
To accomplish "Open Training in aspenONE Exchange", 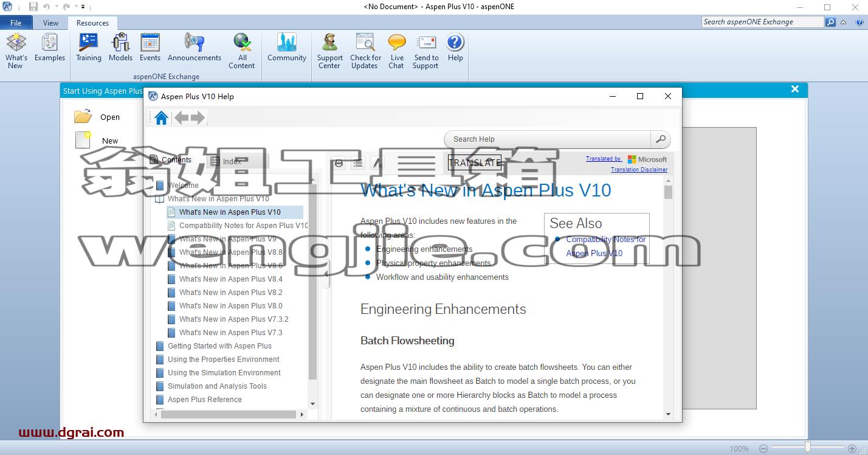I will (89, 47).
